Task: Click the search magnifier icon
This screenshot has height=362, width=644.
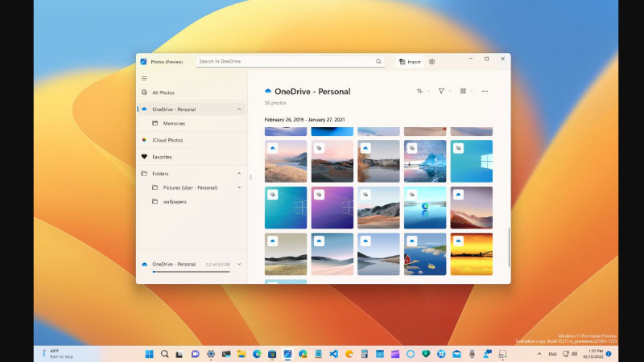Action: coord(378,61)
